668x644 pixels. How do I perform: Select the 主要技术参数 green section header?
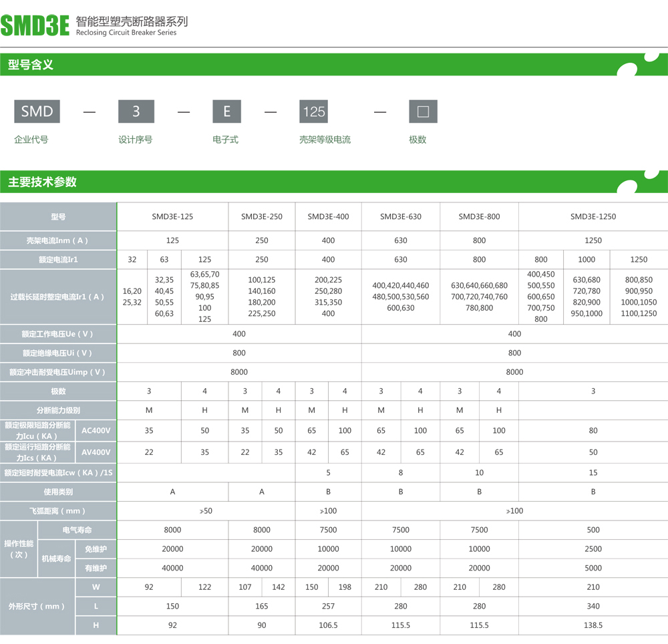tap(42, 182)
